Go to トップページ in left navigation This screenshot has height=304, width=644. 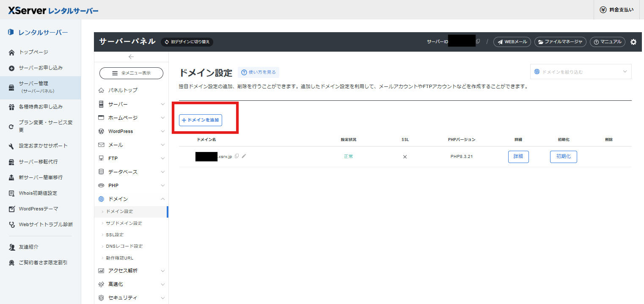[x=33, y=52]
